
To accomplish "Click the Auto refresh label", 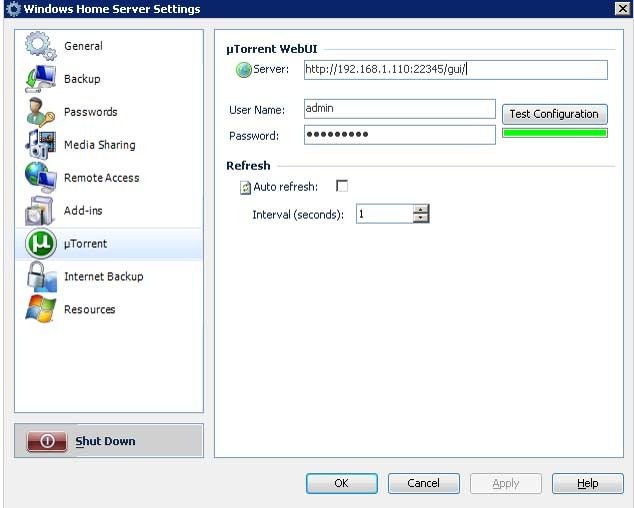I will coord(285,187).
